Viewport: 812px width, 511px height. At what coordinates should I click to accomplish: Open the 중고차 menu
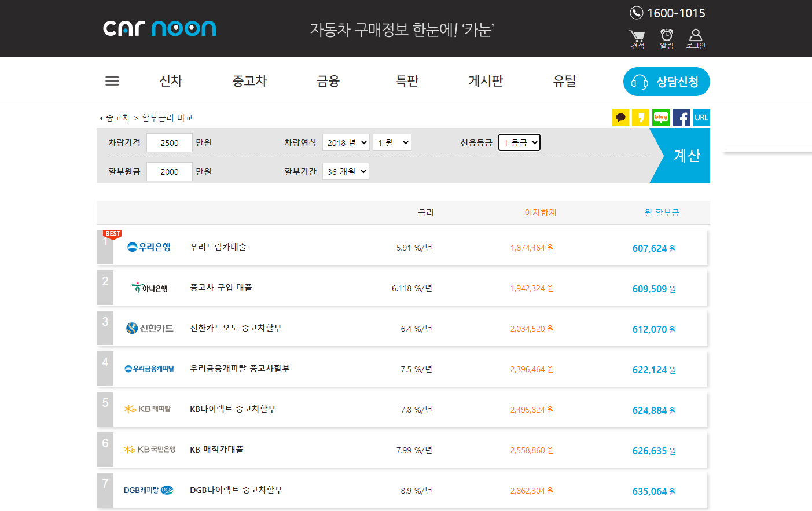249,81
